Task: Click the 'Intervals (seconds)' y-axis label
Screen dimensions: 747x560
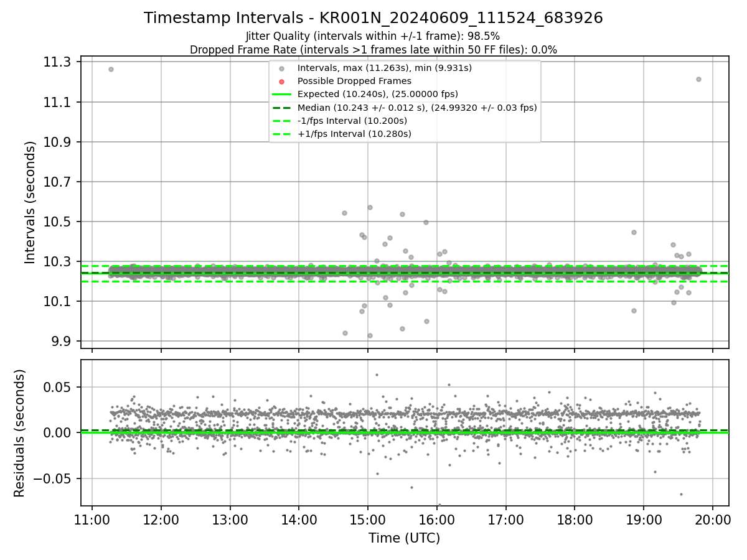Action: 30,202
